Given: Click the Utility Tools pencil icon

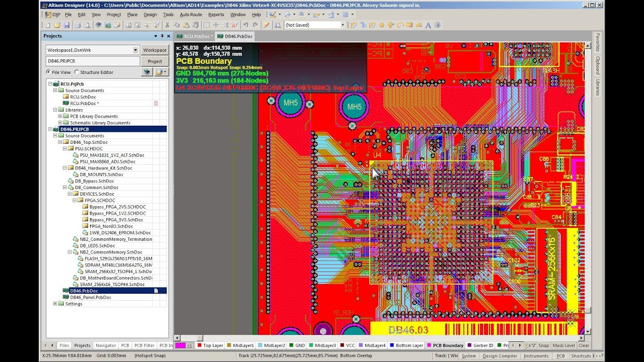Looking at the screenshot, I should click(x=272, y=15).
